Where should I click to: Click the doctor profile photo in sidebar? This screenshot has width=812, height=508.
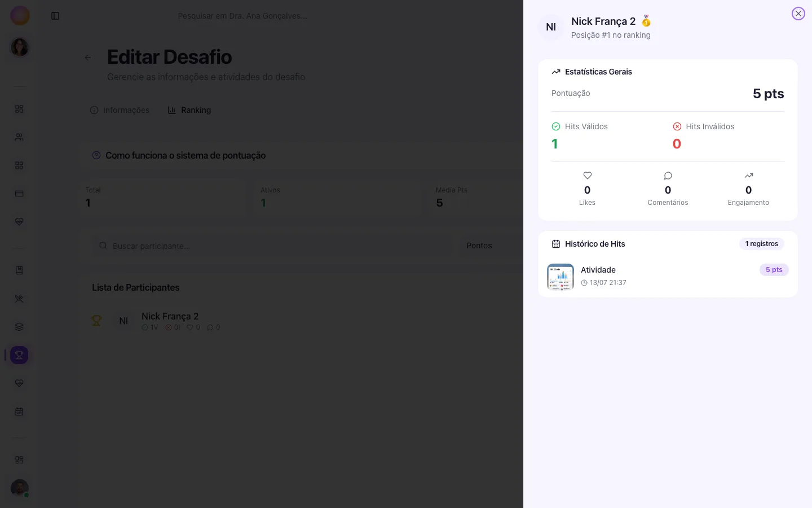point(20,47)
